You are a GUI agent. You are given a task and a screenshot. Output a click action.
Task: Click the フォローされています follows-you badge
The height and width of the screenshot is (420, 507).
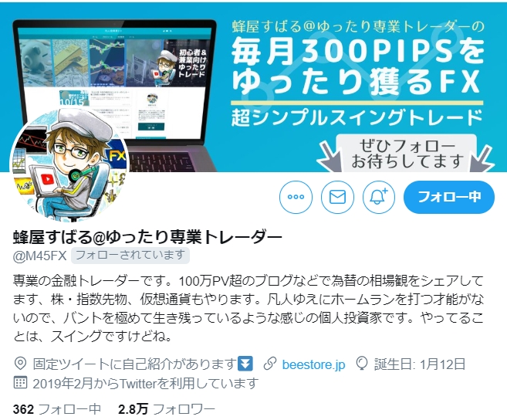click(x=130, y=256)
